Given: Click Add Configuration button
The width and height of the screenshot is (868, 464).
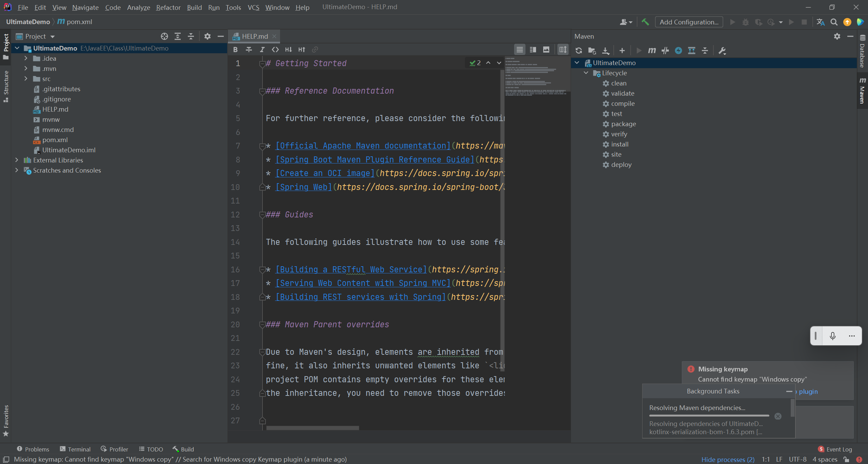Looking at the screenshot, I should (x=689, y=22).
